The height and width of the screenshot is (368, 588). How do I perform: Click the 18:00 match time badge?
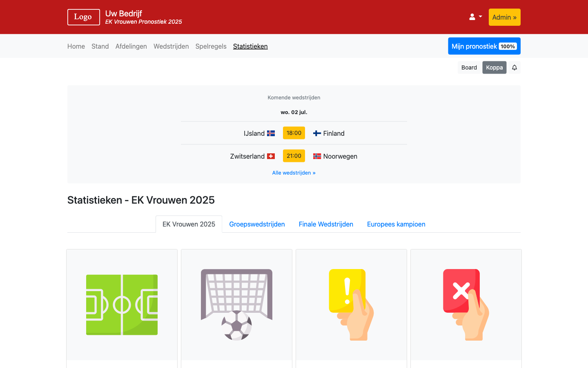pos(294,133)
